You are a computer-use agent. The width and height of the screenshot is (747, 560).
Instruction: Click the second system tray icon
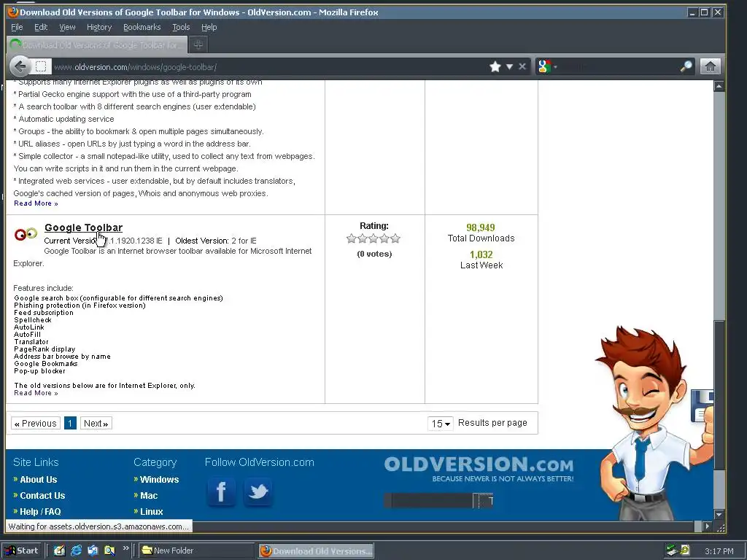685,550
